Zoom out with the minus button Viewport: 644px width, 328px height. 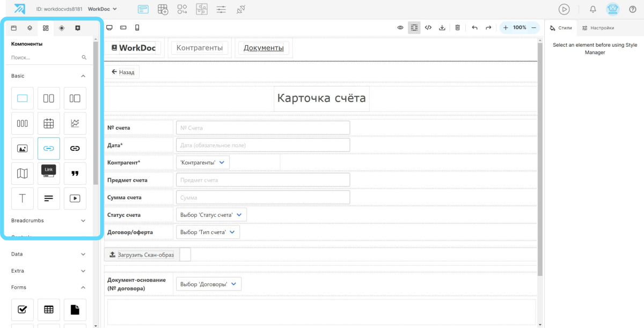[x=533, y=27]
